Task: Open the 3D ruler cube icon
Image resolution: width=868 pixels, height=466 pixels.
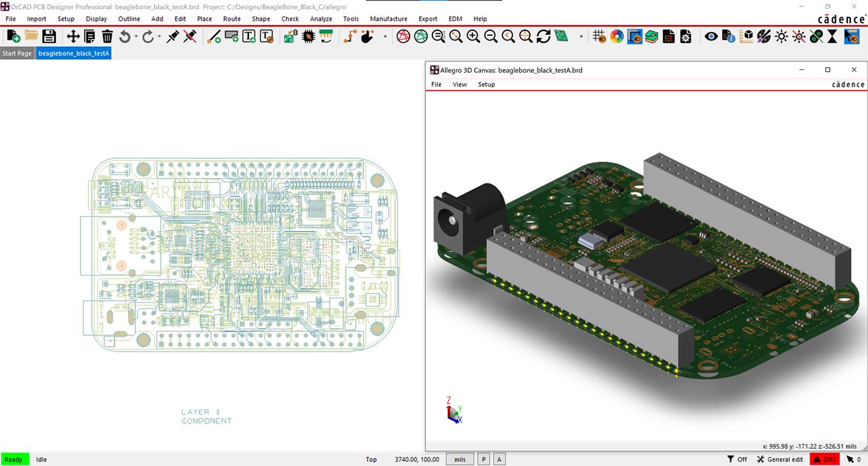Action: 748,36
